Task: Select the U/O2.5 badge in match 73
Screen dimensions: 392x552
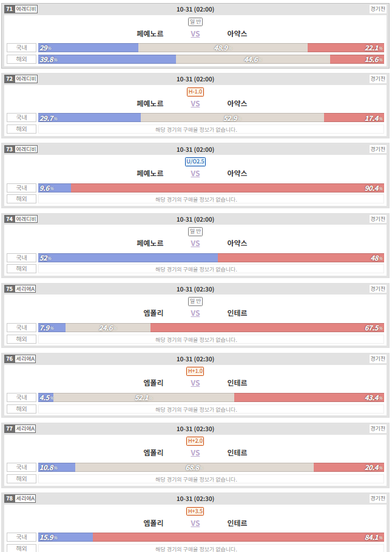Action: point(195,162)
